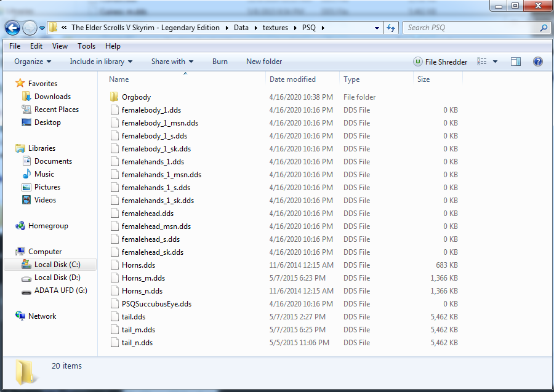The image size is (554, 392).
Task: Open Include in library dropdown
Action: [101, 62]
